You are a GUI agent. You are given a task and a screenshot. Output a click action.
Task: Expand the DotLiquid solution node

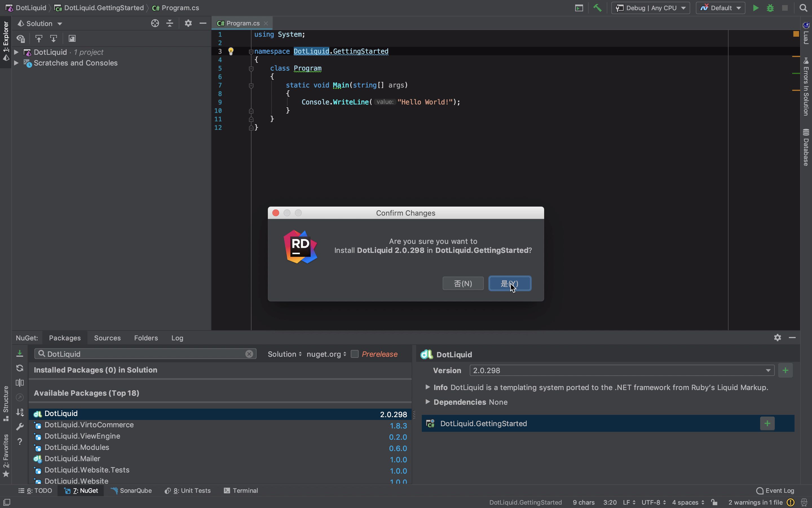pyautogui.click(x=16, y=52)
